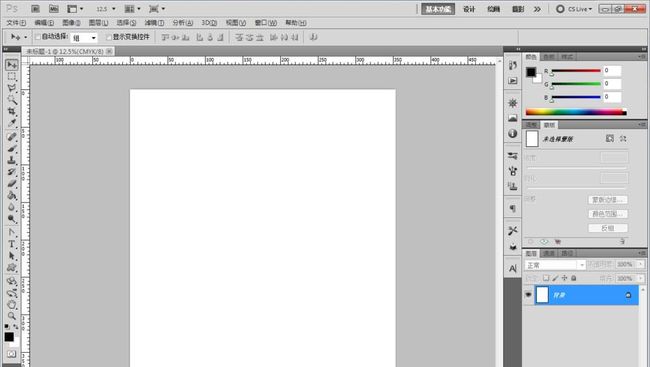This screenshot has width=650, height=367.
Task: Select the Clone Stamp tool
Action: click(x=12, y=160)
